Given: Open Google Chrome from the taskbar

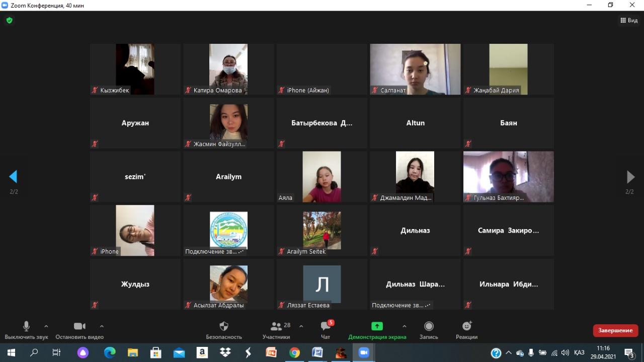Looking at the screenshot, I should pyautogui.click(x=294, y=353).
